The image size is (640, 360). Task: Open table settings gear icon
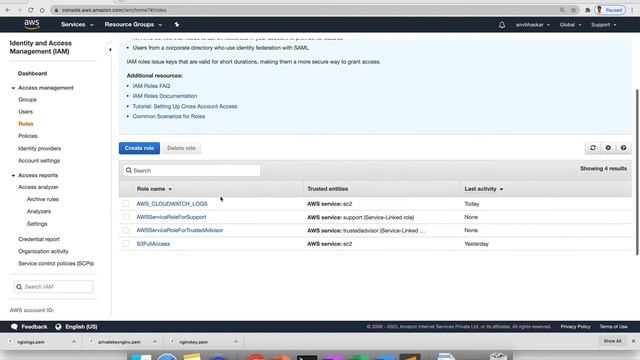pyautogui.click(x=608, y=148)
